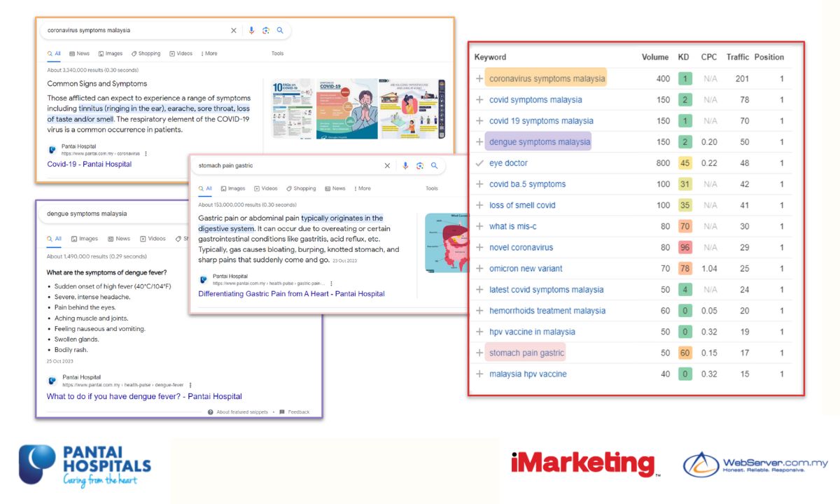Select News tab in dengue search

pos(119,239)
